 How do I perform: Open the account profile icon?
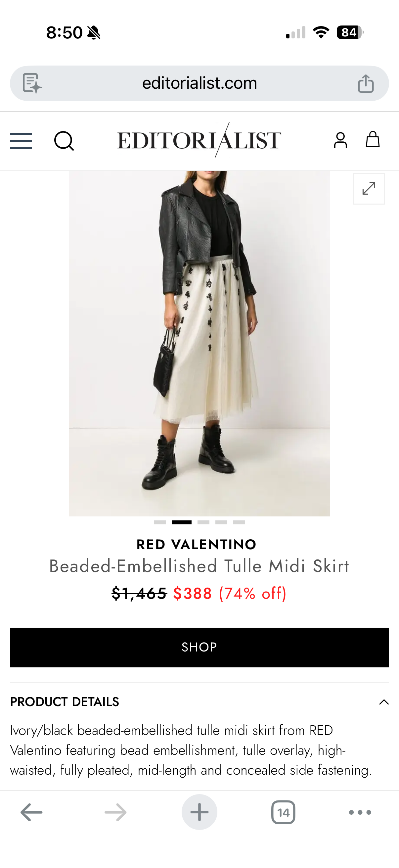pyautogui.click(x=340, y=140)
